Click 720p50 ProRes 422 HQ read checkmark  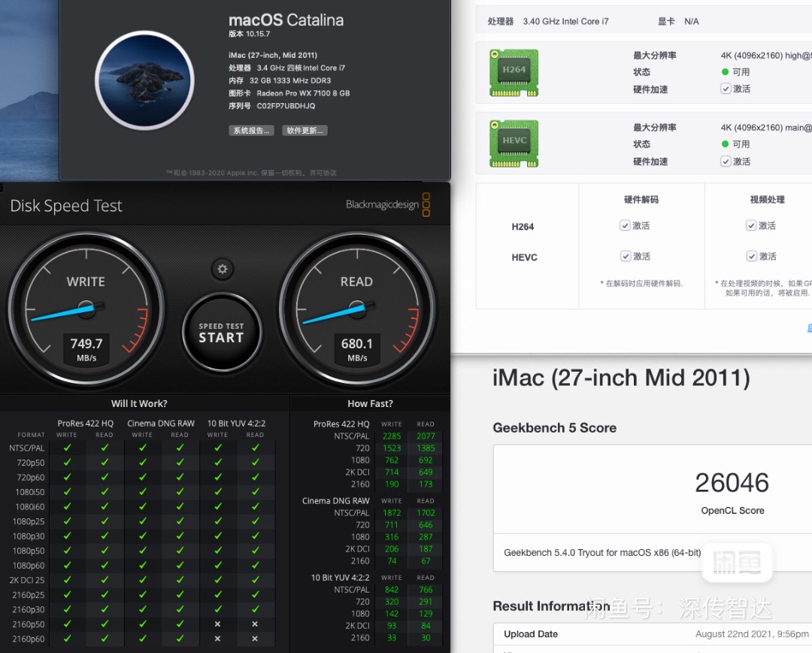pos(105,462)
